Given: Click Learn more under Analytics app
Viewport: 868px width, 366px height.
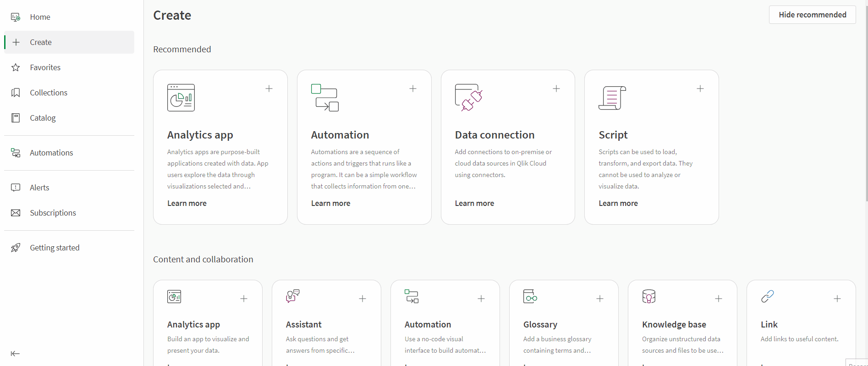Looking at the screenshot, I should coord(187,203).
